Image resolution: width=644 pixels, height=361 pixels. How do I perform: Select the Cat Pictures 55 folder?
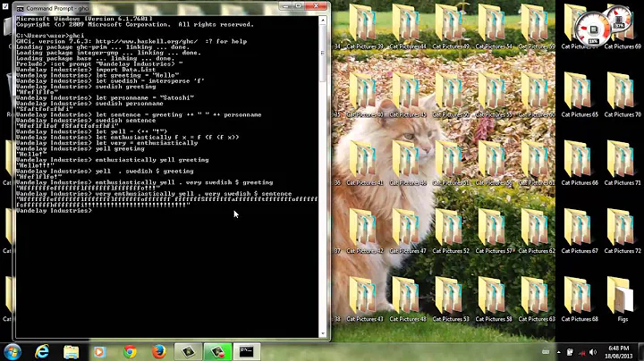point(493,96)
